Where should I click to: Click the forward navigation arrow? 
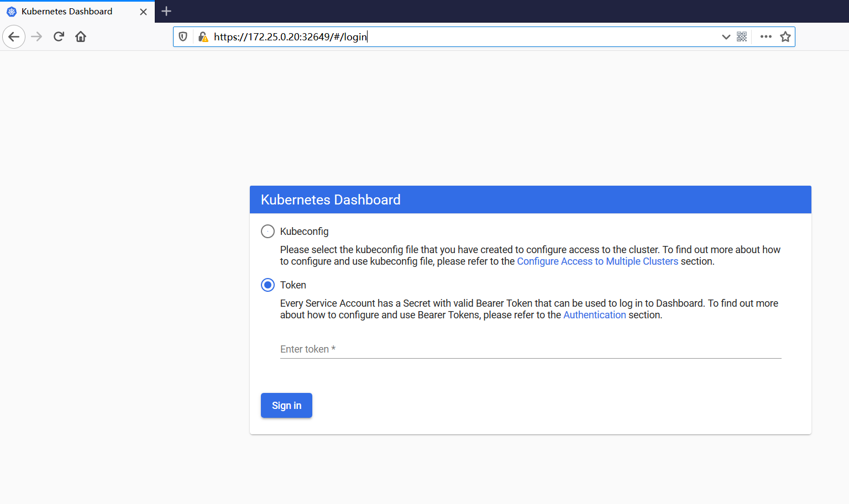[x=36, y=37]
